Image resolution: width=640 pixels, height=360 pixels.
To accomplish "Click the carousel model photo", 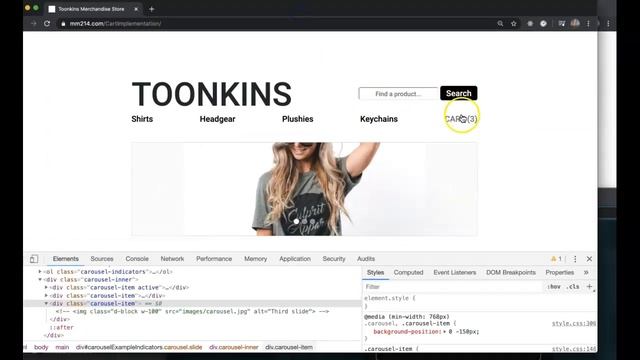I will 304,189.
